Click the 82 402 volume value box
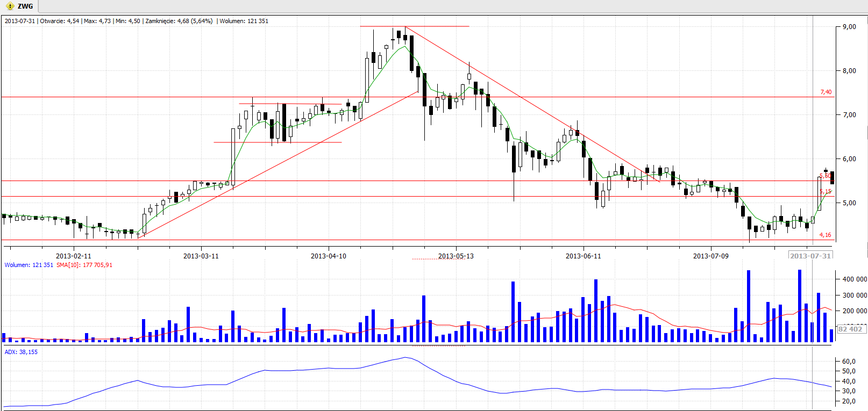Viewport: 868px width, 411px height. click(x=850, y=329)
